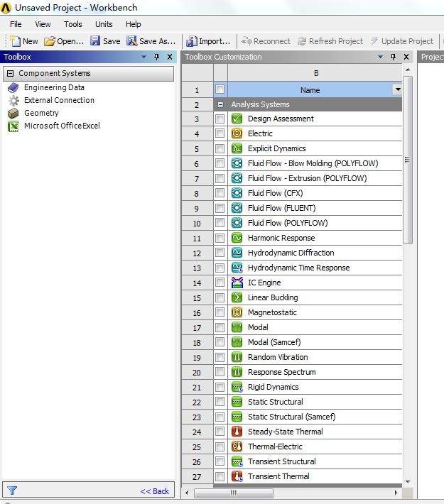444x504 pixels.
Task: Click the Magnetostatic icon
Action: (237, 312)
